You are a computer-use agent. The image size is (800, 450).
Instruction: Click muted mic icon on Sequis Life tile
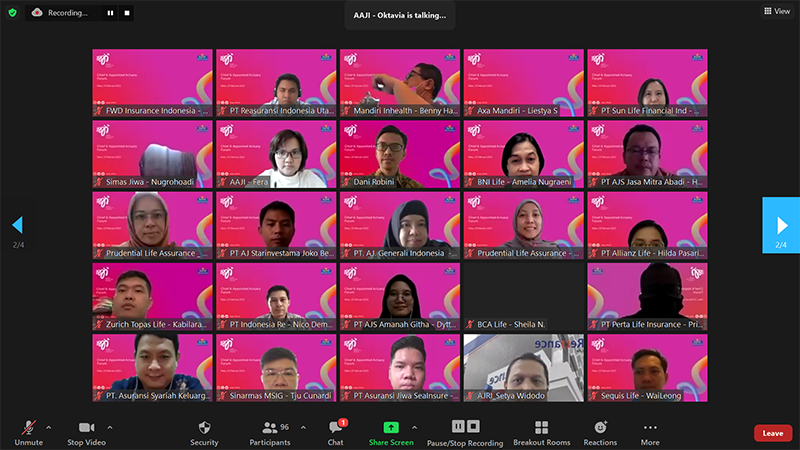click(x=594, y=396)
